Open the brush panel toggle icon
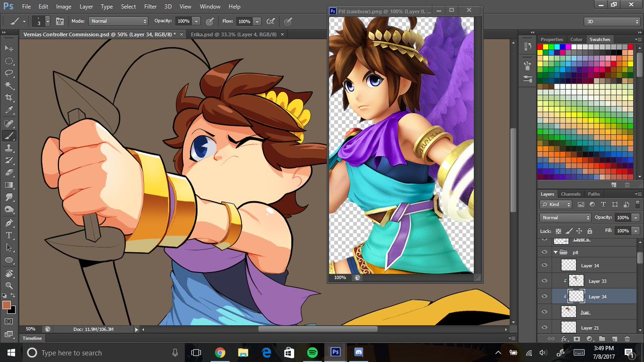644x362 pixels. pyautogui.click(x=60, y=21)
